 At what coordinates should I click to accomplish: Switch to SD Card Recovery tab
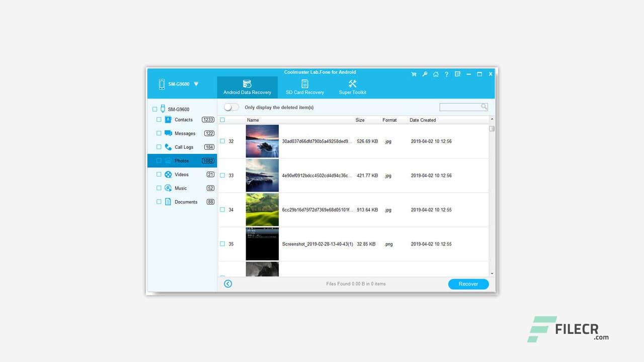pyautogui.click(x=305, y=87)
